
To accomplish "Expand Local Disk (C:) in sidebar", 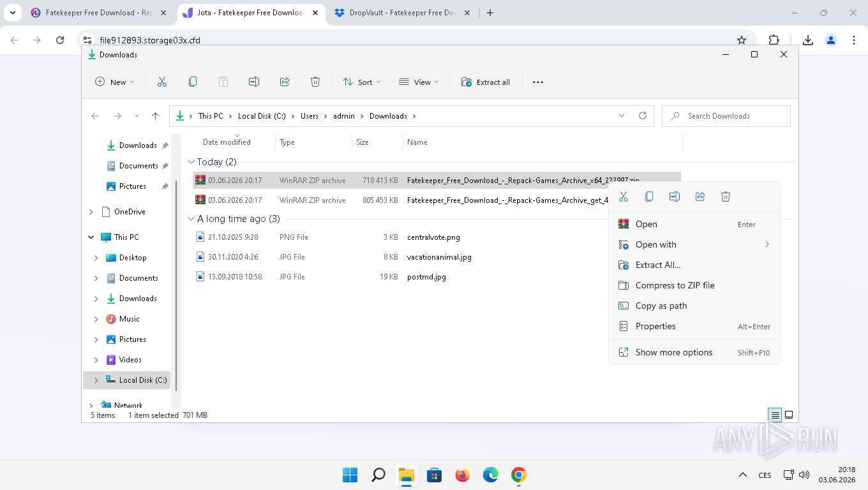I will [96, 380].
